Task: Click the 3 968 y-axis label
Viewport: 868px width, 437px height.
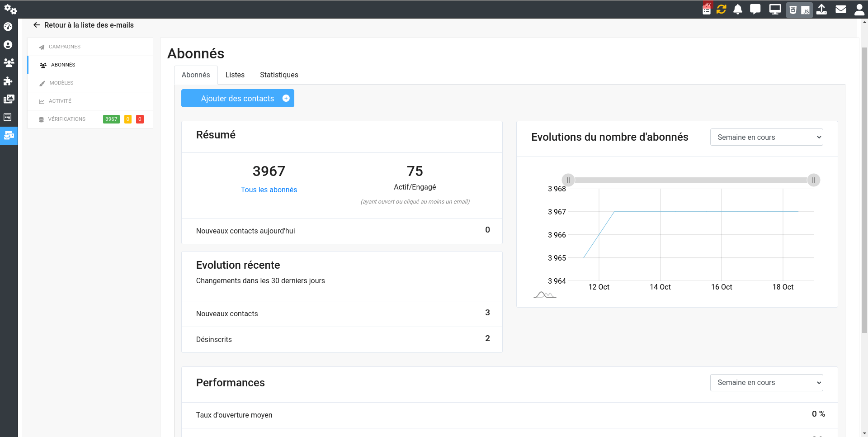Action: pyautogui.click(x=557, y=189)
